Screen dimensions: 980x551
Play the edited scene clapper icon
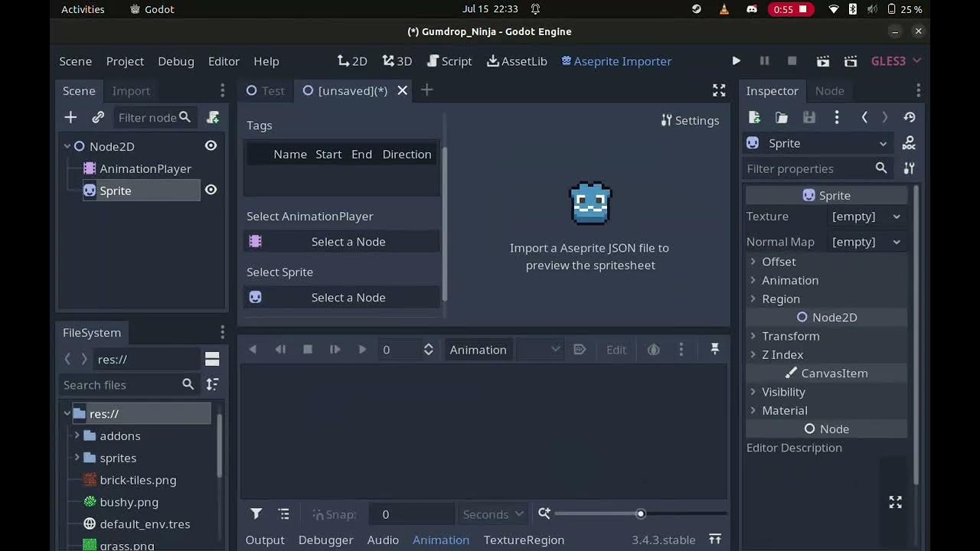[x=823, y=61]
